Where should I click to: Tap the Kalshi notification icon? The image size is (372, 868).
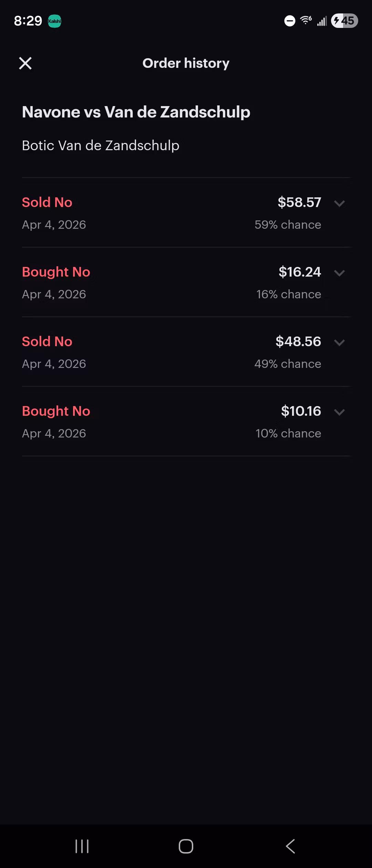(x=54, y=21)
